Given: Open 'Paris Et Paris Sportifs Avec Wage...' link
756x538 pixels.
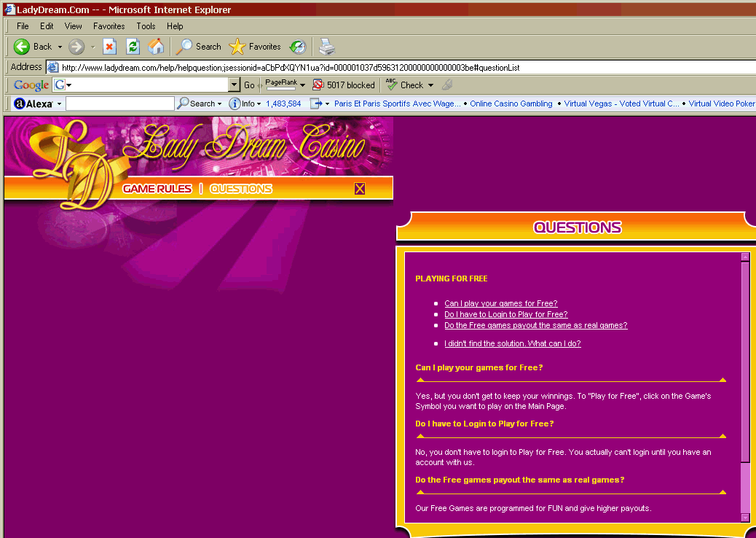Looking at the screenshot, I should point(397,104).
